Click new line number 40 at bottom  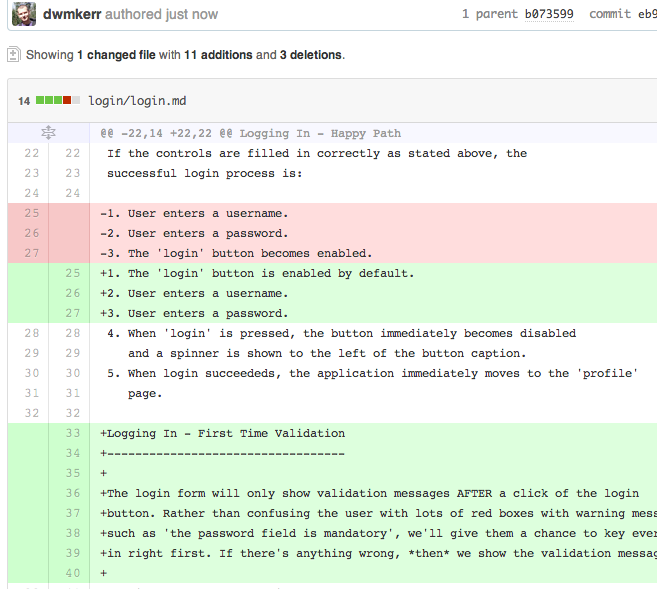pos(72,573)
